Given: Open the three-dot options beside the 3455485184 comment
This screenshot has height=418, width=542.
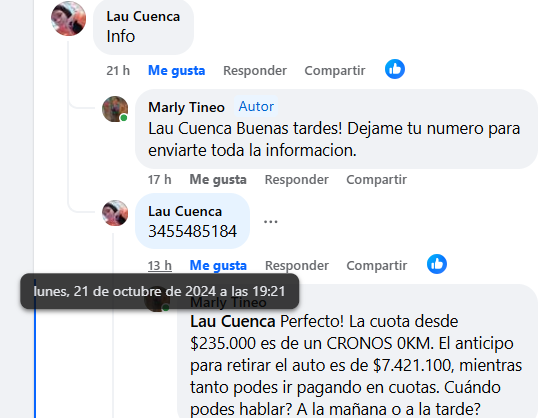Looking at the screenshot, I should tap(271, 222).
